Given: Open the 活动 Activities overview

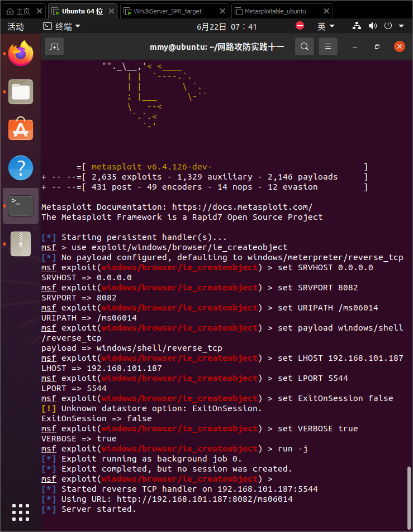Looking at the screenshot, I should pos(16,26).
